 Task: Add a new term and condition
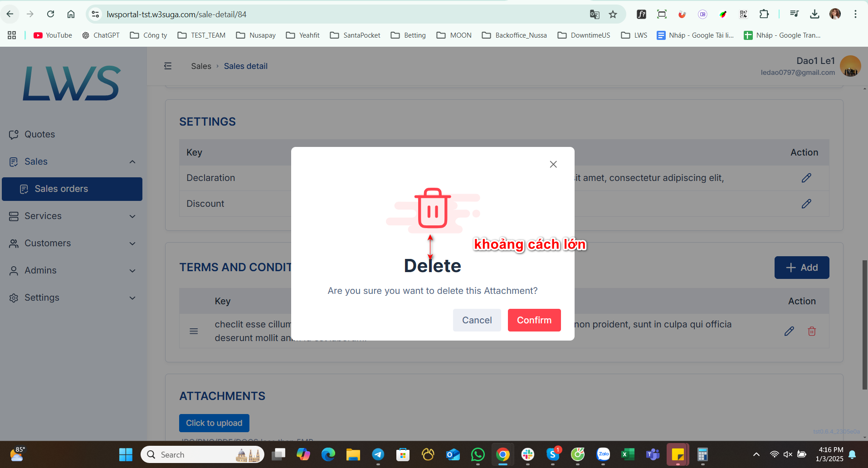tap(802, 268)
